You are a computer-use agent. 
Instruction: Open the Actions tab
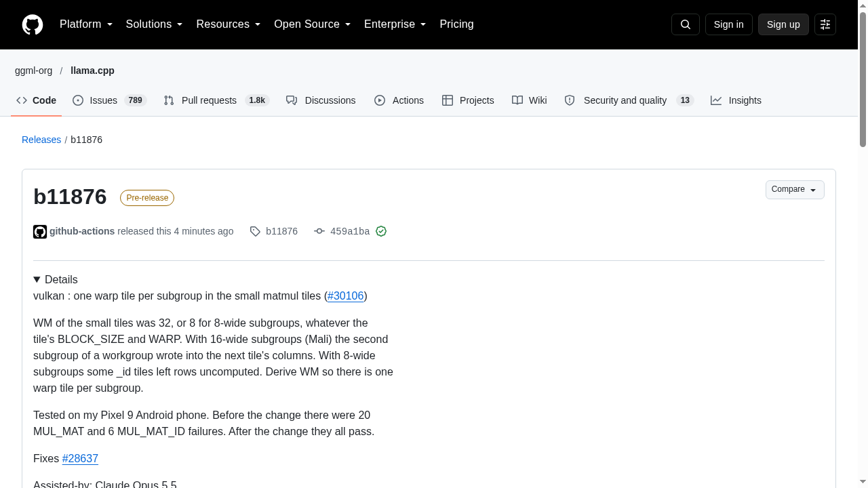[x=399, y=100]
